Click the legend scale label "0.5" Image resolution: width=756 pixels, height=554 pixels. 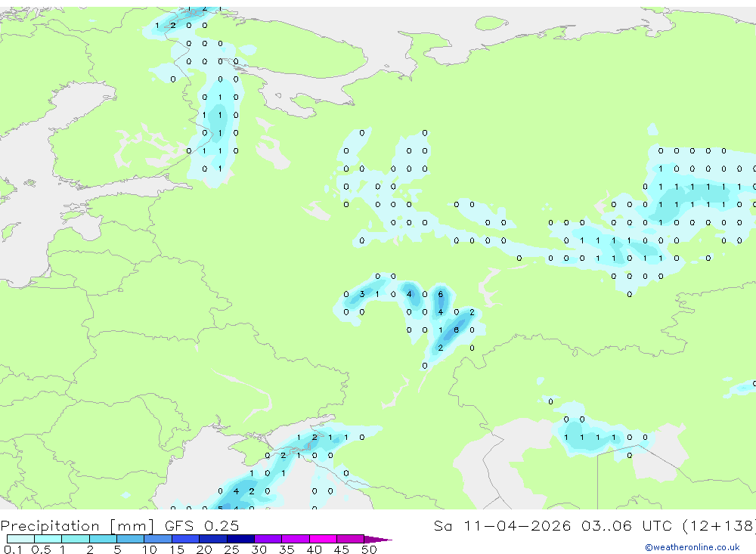click(41, 549)
